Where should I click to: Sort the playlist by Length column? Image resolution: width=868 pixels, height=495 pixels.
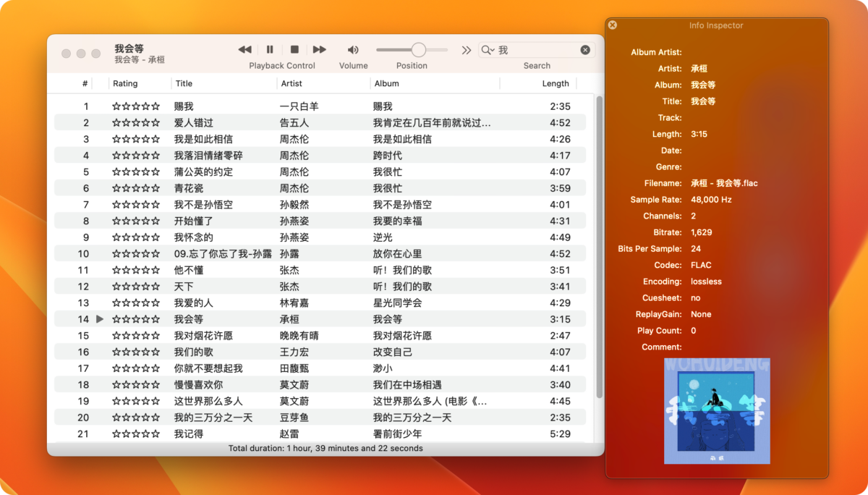click(556, 83)
